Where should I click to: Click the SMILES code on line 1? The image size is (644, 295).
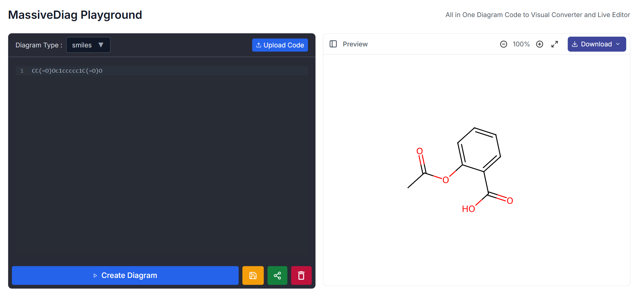pyautogui.click(x=67, y=71)
